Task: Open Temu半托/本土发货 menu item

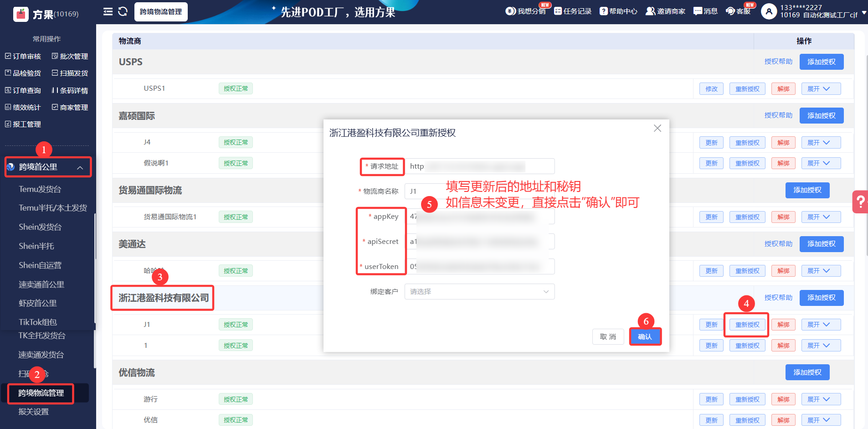Action: (53, 208)
